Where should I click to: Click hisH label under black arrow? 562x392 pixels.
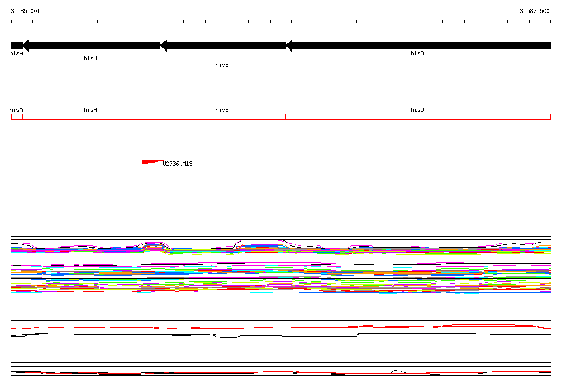[x=91, y=58]
